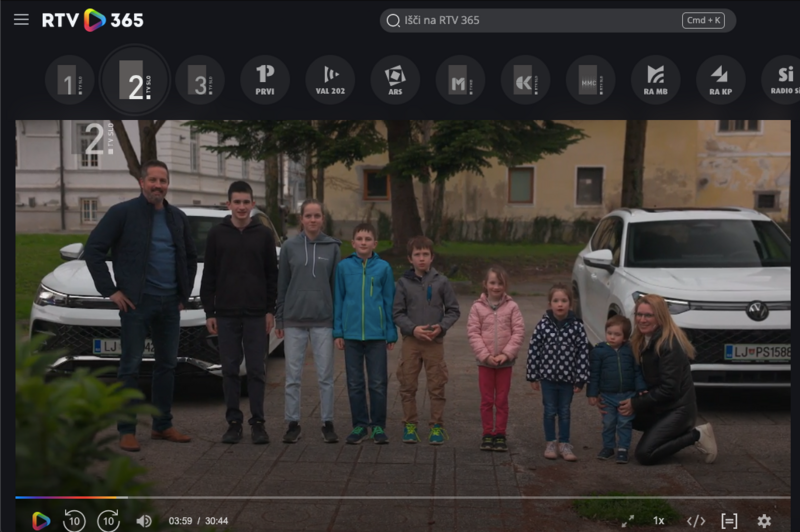800x532 pixels.
Task: Open TV Koper channel icon
Action: (x=526, y=80)
